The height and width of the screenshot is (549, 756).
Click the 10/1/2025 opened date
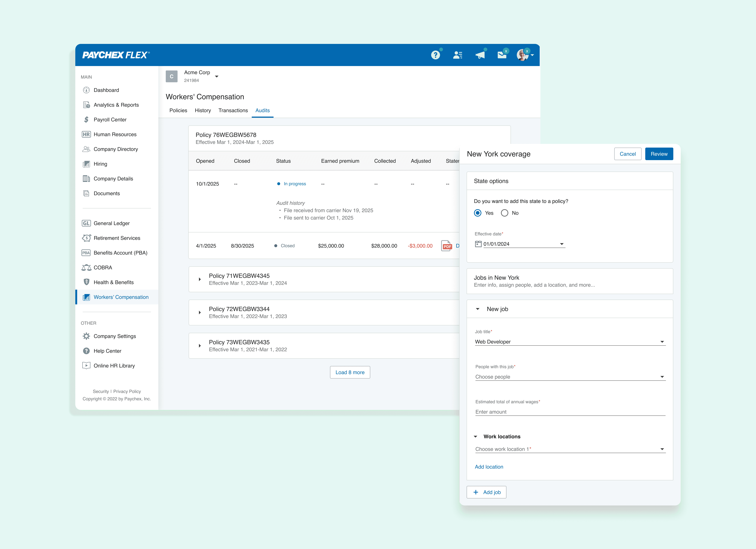coord(207,184)
